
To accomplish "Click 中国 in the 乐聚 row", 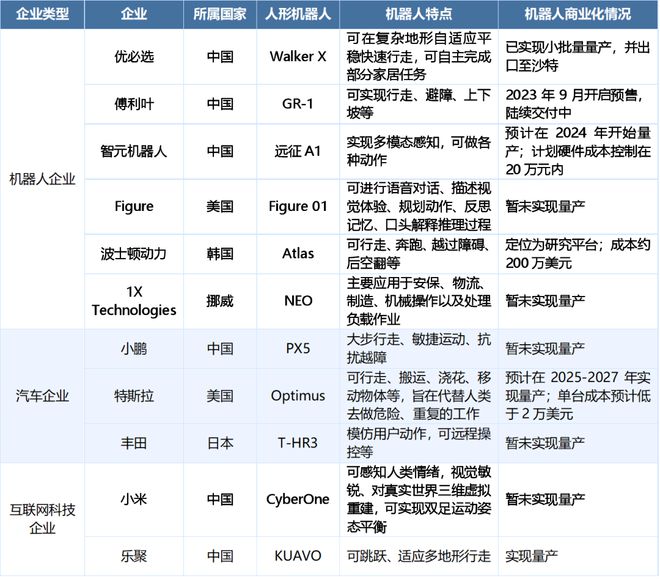I will coord(220,556).
